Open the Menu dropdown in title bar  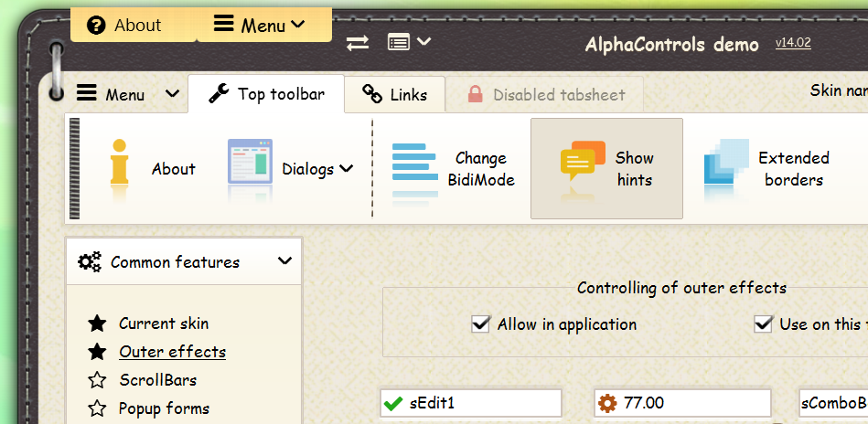(264, 25)
